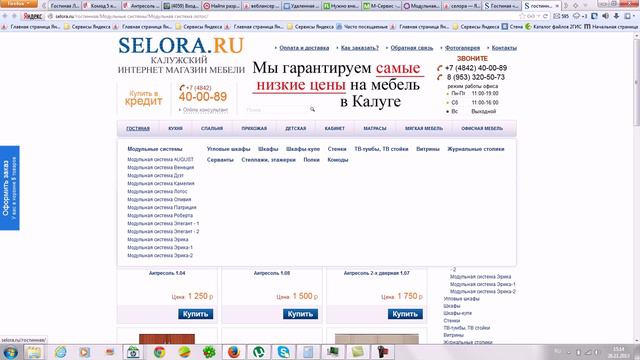Image resolution: width=640 pixels, height=360 pixels.
Task: Open 'Модульная система Патриция' link
Action: point(162,207)
